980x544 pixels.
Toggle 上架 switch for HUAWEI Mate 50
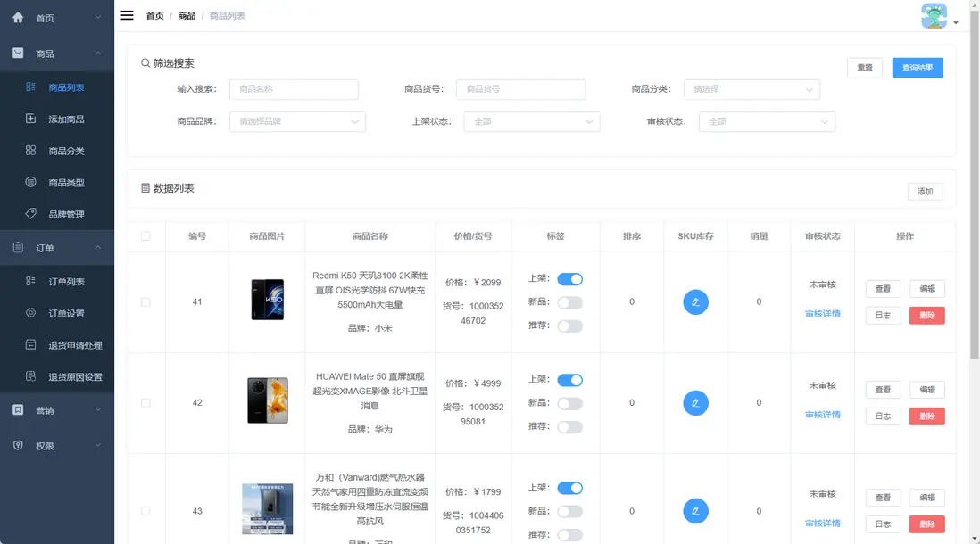pos(570,380)
